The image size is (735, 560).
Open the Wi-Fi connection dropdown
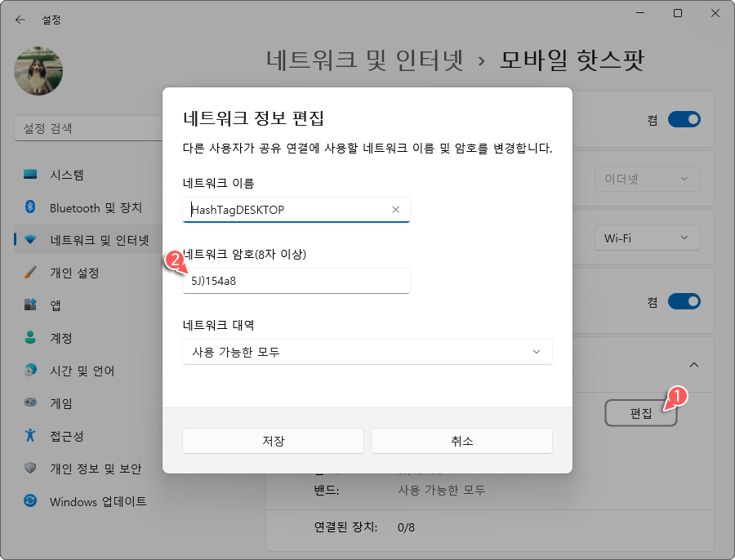click(x=647, y=238)
